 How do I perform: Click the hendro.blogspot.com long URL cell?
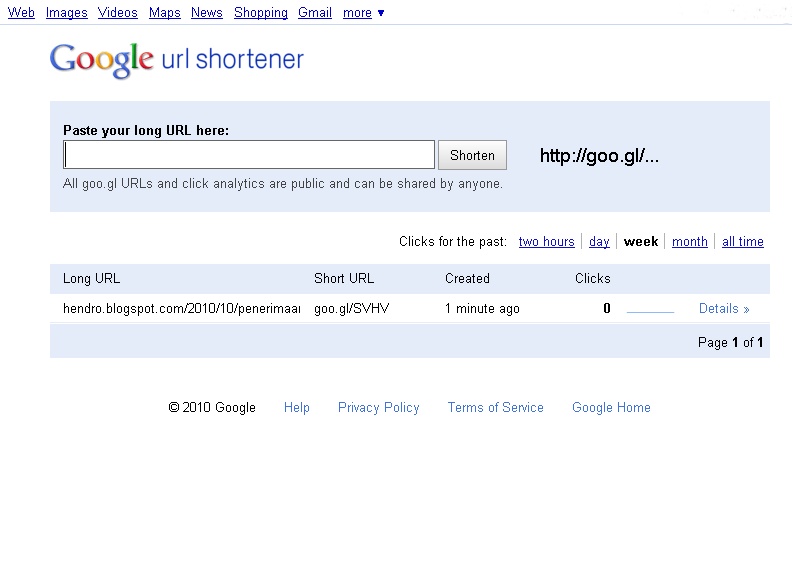pos(182,309)
